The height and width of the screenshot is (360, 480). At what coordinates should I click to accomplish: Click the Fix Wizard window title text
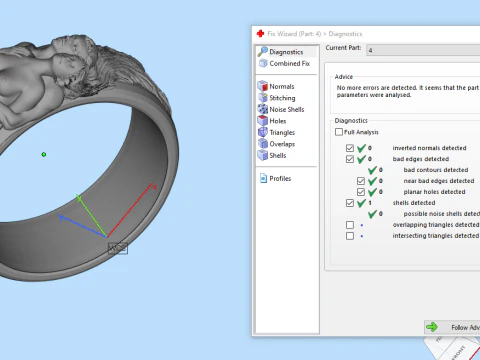click(x=315, y=34)
